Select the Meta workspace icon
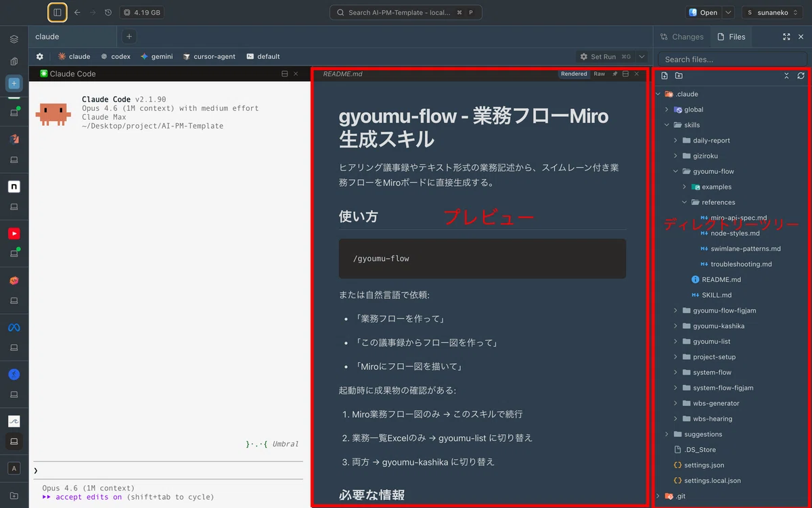The height and width of the screenshot is (508, 812). pos(14,327)
